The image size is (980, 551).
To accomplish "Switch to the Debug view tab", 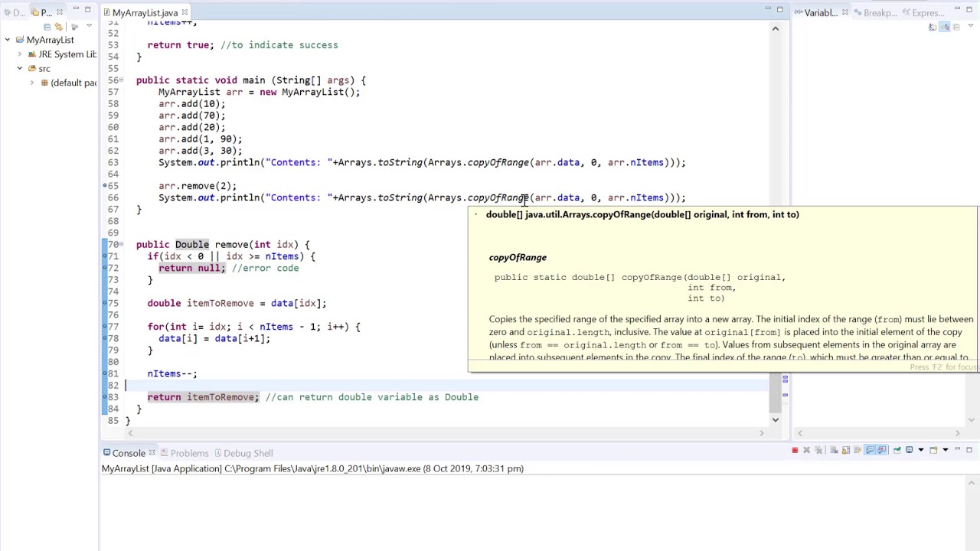I will (14, 12).
